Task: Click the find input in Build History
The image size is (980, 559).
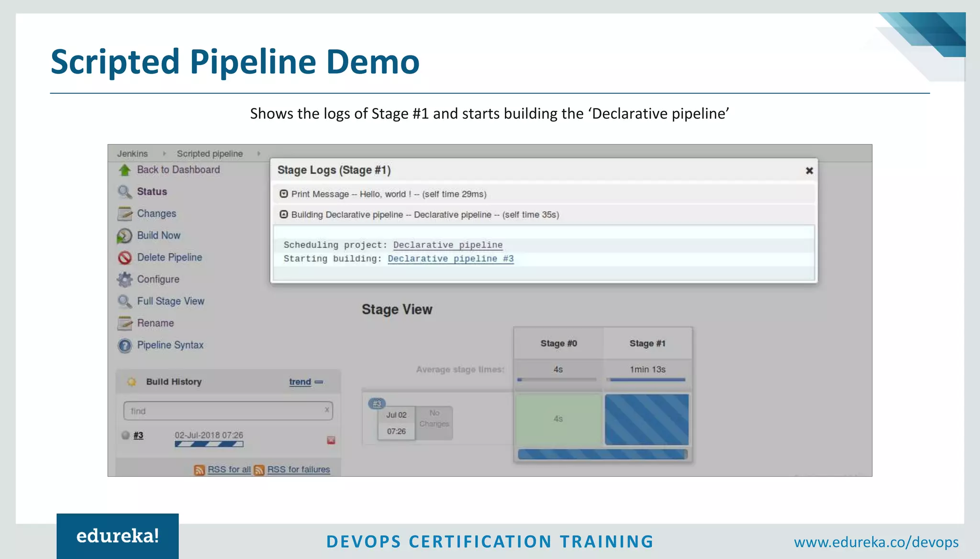Action: [x=228, y=411]
